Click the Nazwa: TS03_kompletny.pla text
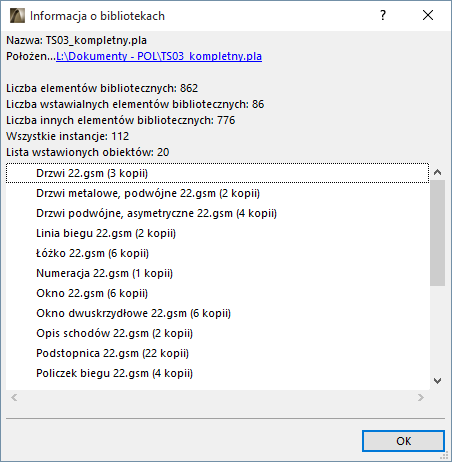This screenshot has height=462, width=452. pyautogui.click(x=76, y=40)
